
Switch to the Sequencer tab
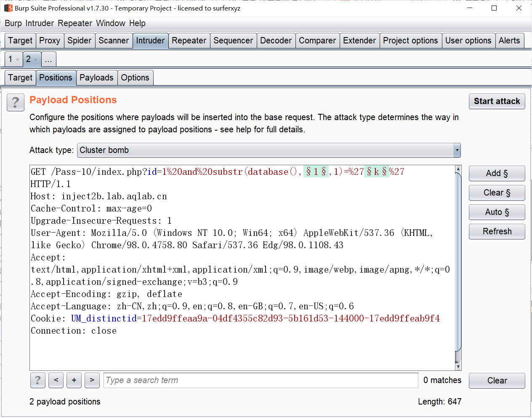(x=233, y=40)
